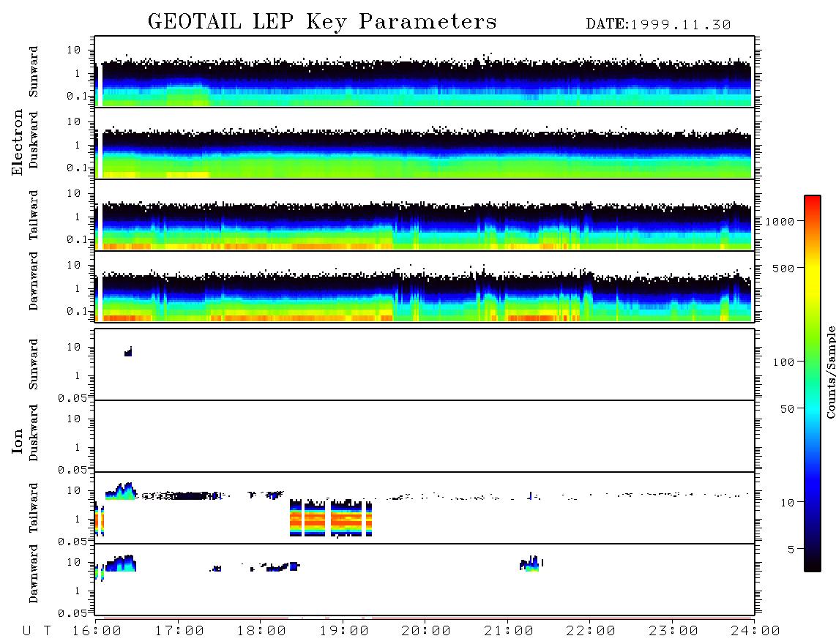Click the 0.05 label of Ion Dawnward panel
The width and height of the screenshot is (836, 644).
(x=73, y=613)
